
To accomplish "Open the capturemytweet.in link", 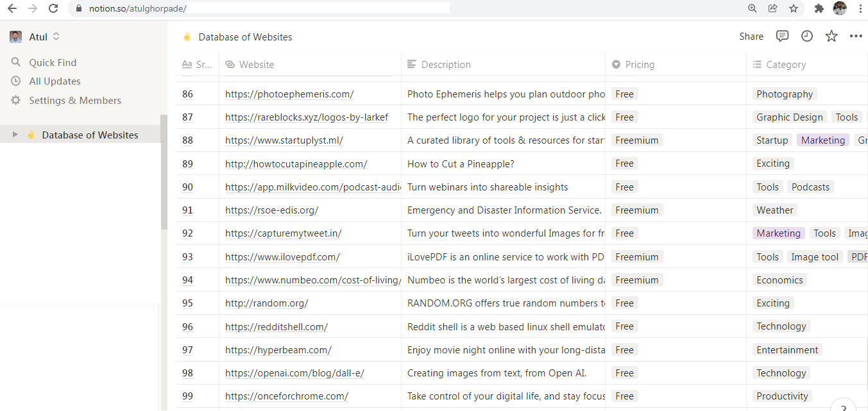I will [x=283, y=233].
